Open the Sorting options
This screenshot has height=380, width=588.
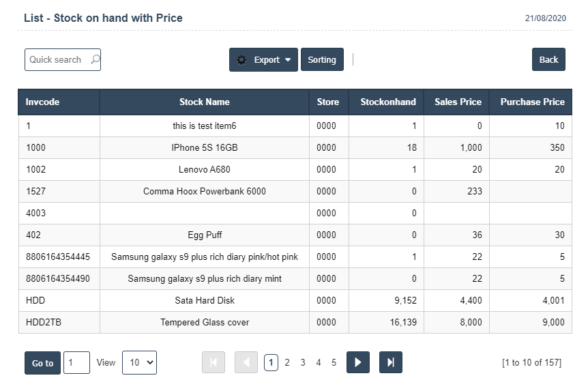322,60
